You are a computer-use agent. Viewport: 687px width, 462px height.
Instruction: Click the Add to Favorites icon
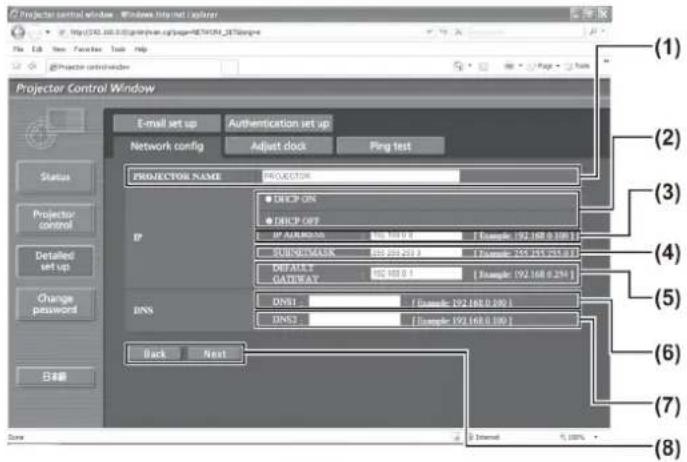[32, 66]
